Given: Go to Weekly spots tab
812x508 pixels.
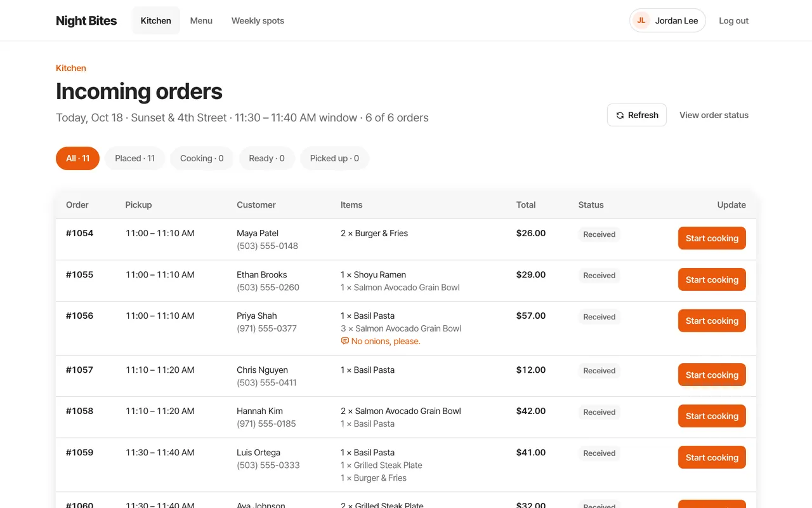Looking at the screenshot, I should click(x=258, y=20).
